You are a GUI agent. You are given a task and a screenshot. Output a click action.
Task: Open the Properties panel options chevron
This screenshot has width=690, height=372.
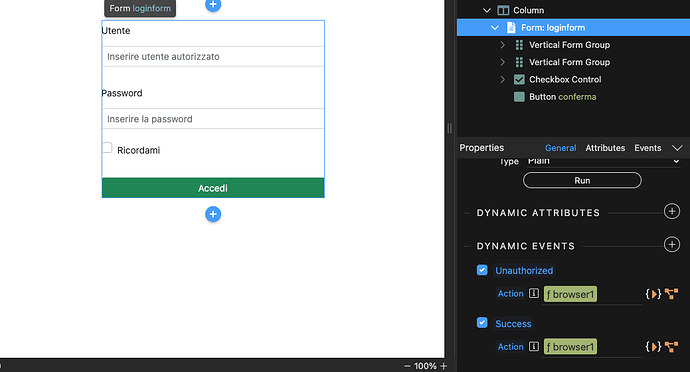click(677, 148)
